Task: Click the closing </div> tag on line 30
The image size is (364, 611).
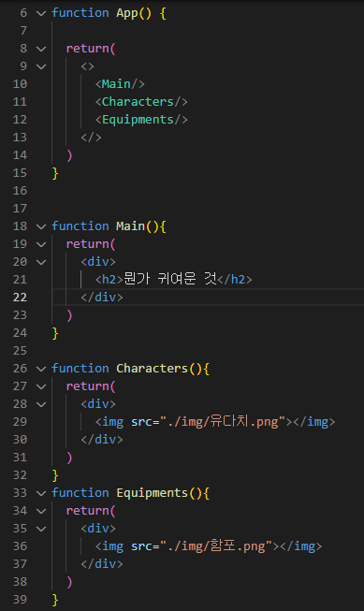Action: [x=102, y=440]
